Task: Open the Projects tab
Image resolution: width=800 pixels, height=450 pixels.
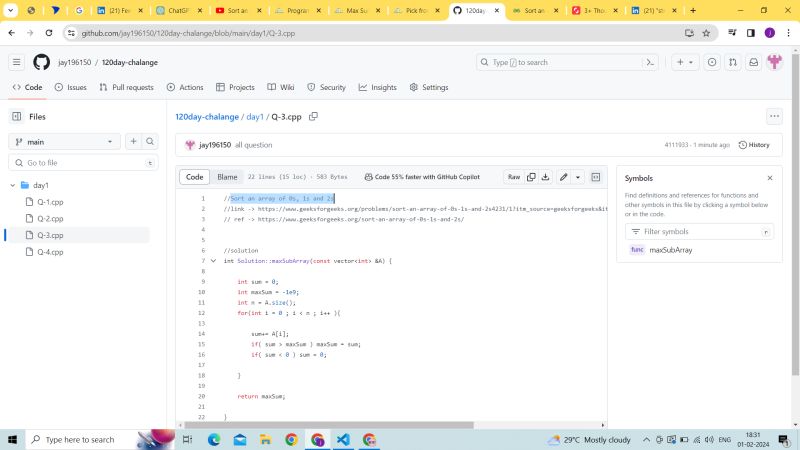Action: [235, 87]
